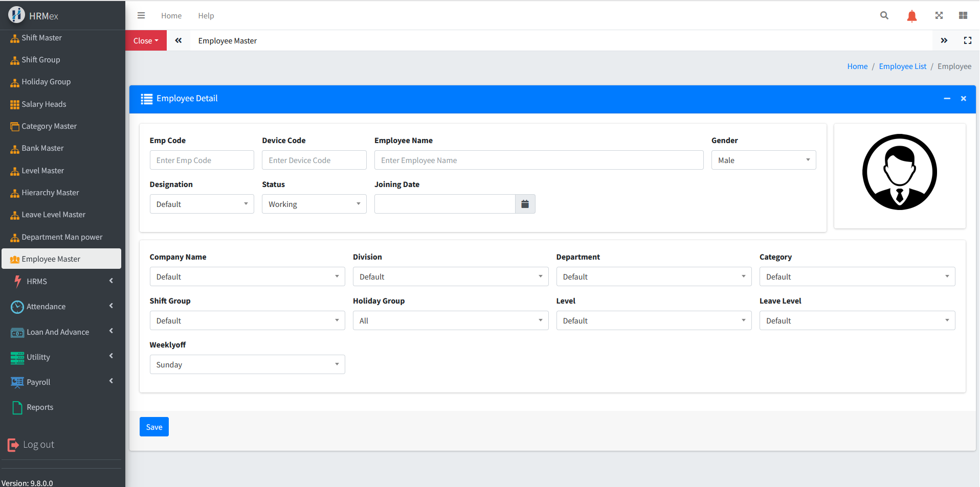Toggle tab fullscreen icon in tab bar
Viewport: 980px width, 487px height.
pyautogui.click(x=967, y=41)
